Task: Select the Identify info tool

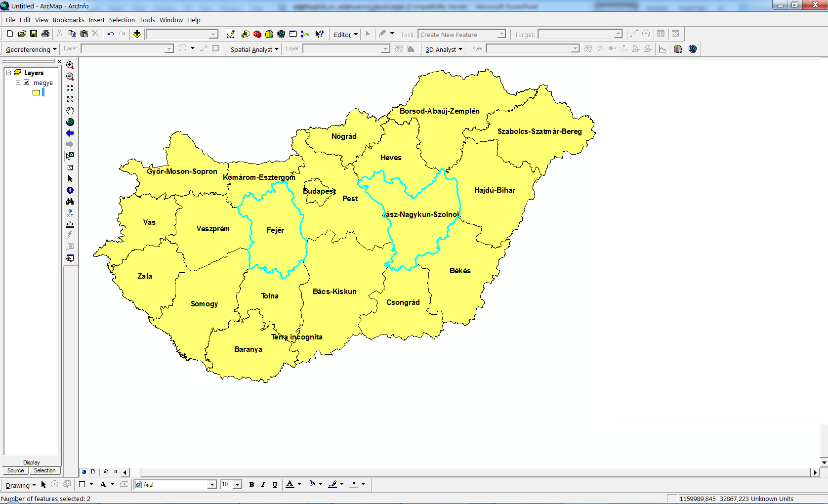Action: coord(70,190)
